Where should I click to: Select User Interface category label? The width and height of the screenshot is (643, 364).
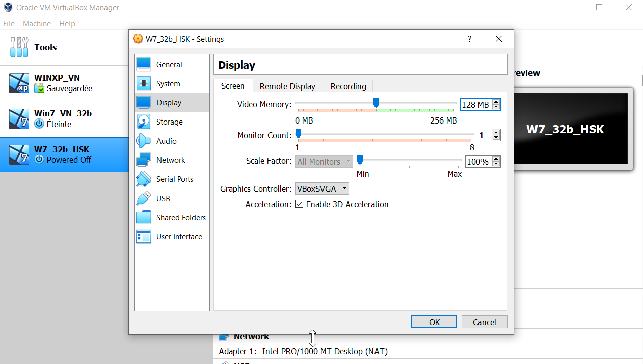[179, 237]
